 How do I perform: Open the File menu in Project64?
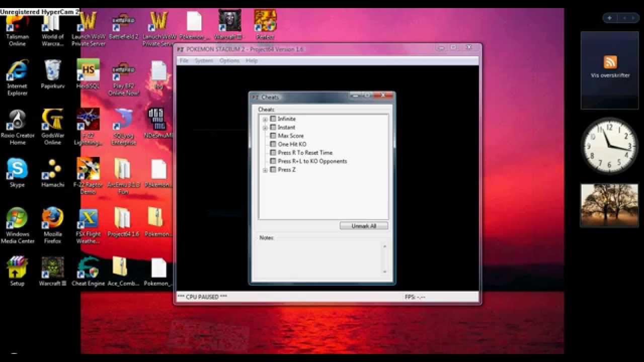tap(184, 60)
